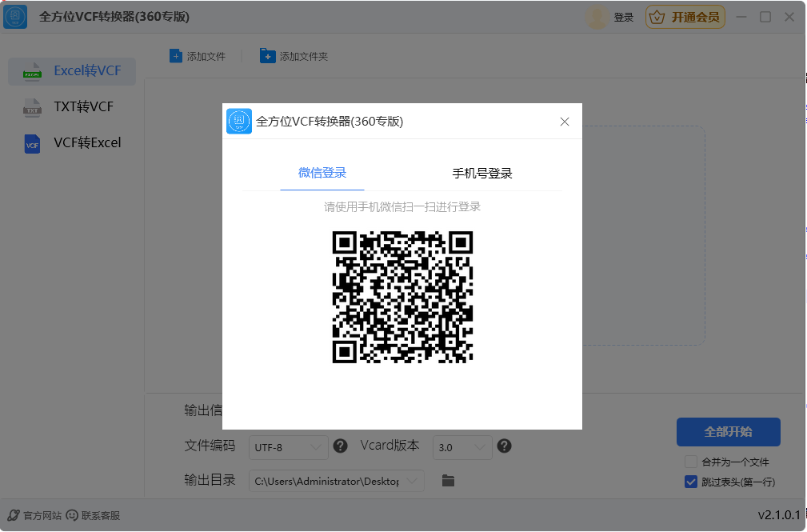The image size is (807, 532).
Task: Select the 微信登录 tab
Action: coord(322,173)
